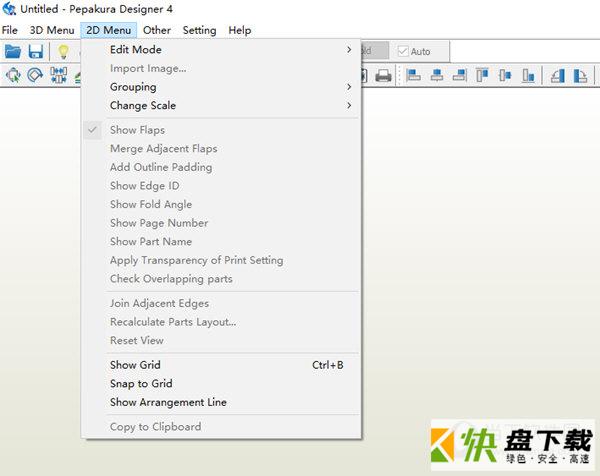Select the Join/Disjoin faces tool icon
Viewport: 600px width, 476px height.
(58, 75)
